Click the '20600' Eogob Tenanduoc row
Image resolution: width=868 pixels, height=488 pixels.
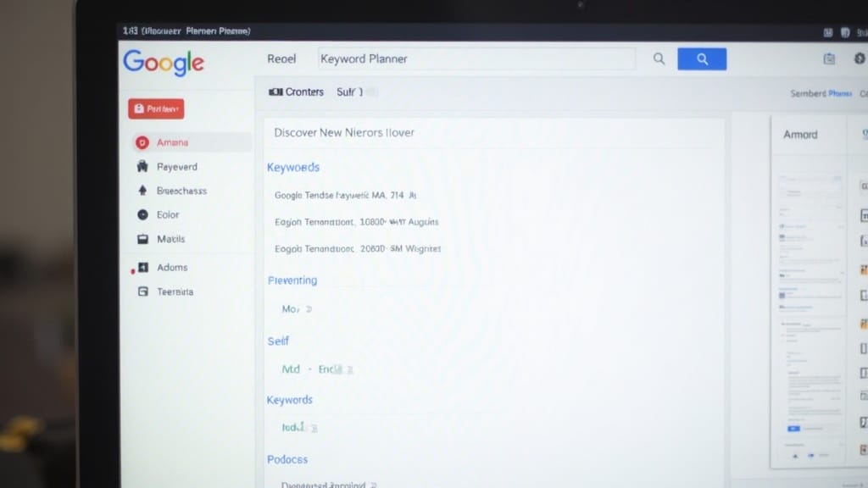tap(358, 249)
